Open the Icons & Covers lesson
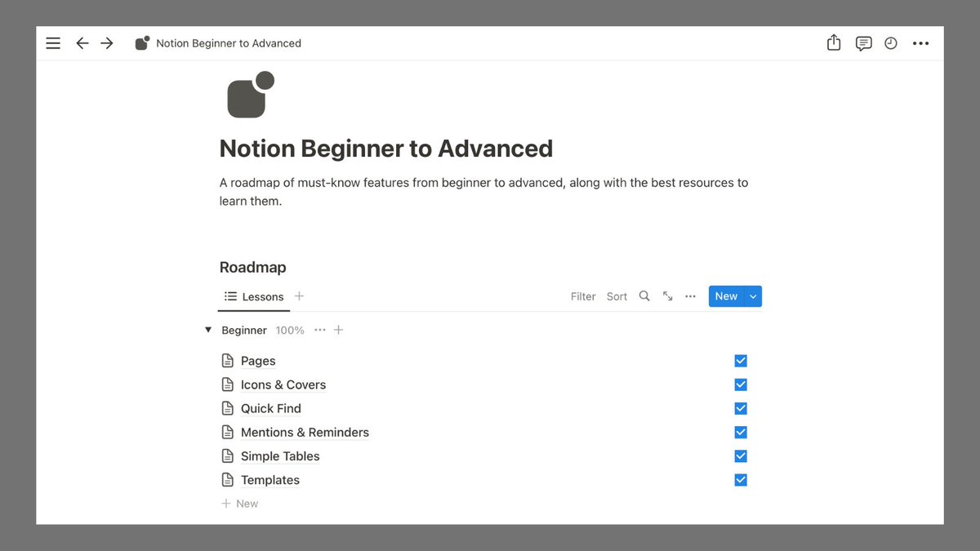The image size is (980, 551). click(x=283, y=384)
